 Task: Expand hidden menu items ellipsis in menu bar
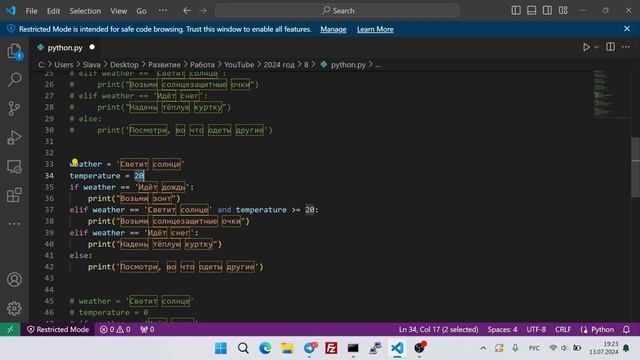click(162, 11)
